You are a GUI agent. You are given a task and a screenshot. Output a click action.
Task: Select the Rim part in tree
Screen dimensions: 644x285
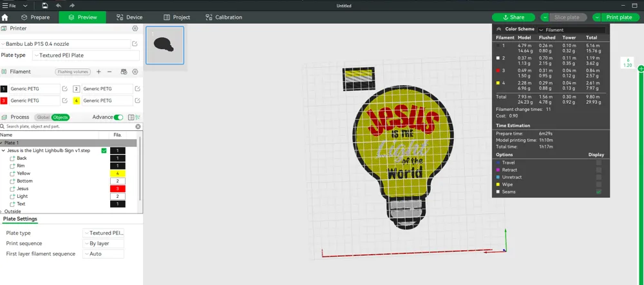[21, 166]
